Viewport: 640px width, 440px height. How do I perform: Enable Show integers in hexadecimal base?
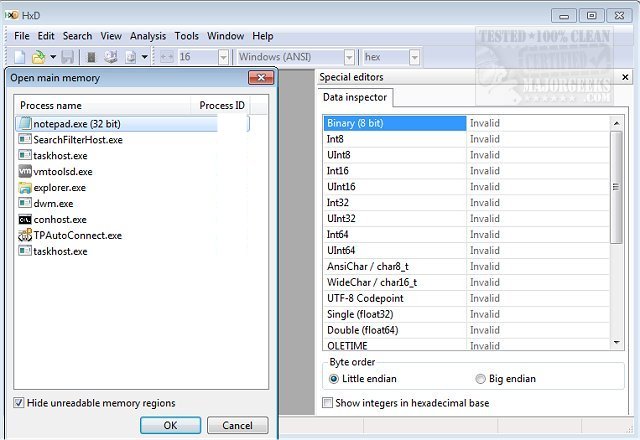(327, 403)
